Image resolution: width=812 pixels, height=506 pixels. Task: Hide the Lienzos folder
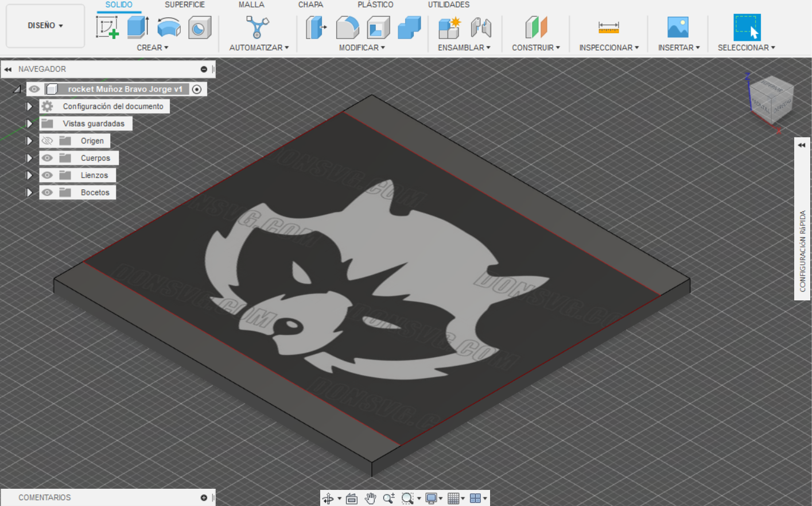tap(47, 175)
